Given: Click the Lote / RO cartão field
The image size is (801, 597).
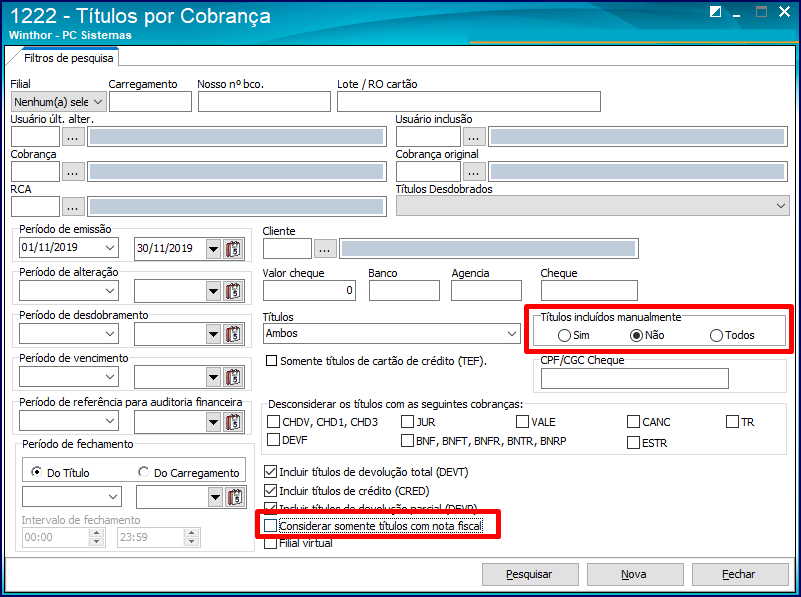Looking at the screenshot, I should (x=468, y=102).
